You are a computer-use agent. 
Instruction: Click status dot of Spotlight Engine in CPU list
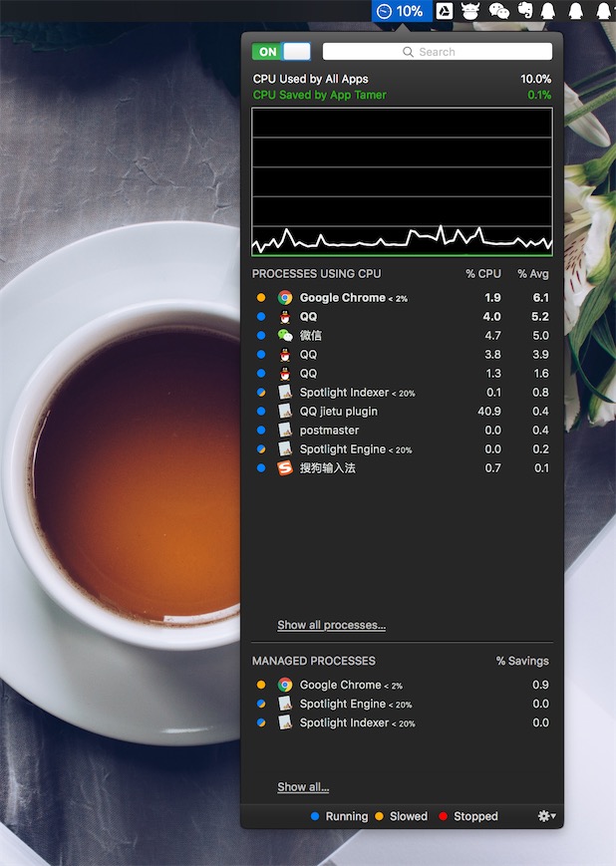(x=261, y=449)
